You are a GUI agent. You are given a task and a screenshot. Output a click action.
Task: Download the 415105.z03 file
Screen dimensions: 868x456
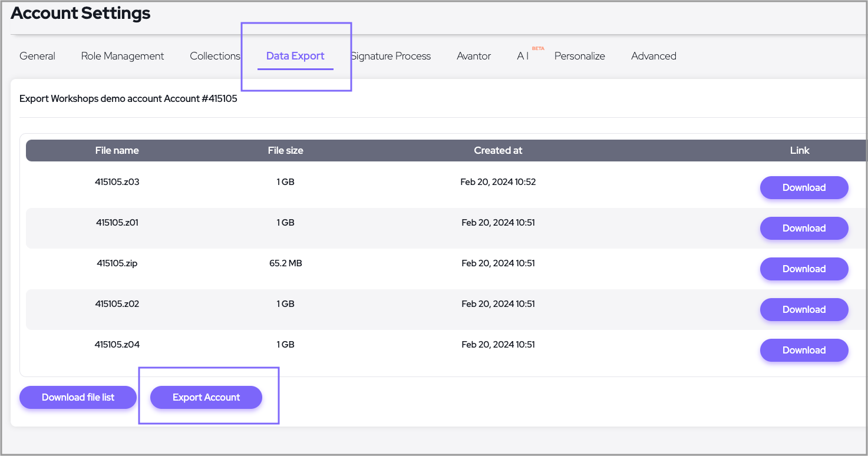click(804, 187)
